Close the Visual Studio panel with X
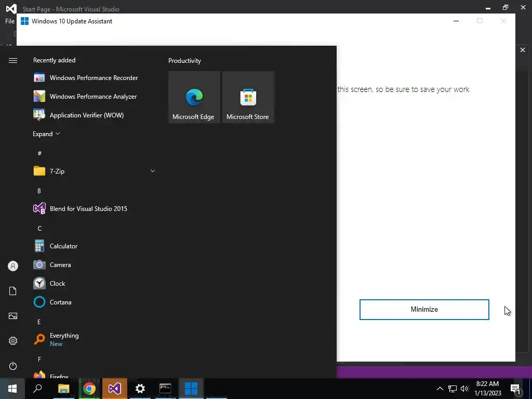This screenshot has width=532, height=399. point(523,50)
